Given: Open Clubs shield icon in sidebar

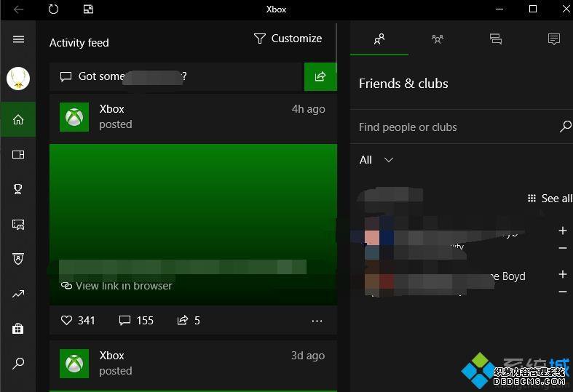Looking at the screenshot, I should pyautogui.click(x=18, y=258).
